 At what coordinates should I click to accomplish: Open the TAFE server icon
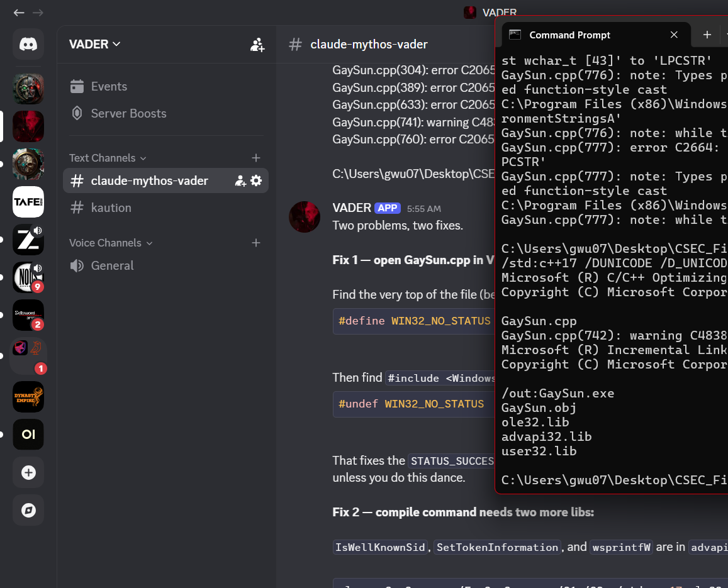pyautogui.click(x=28, y=202)
